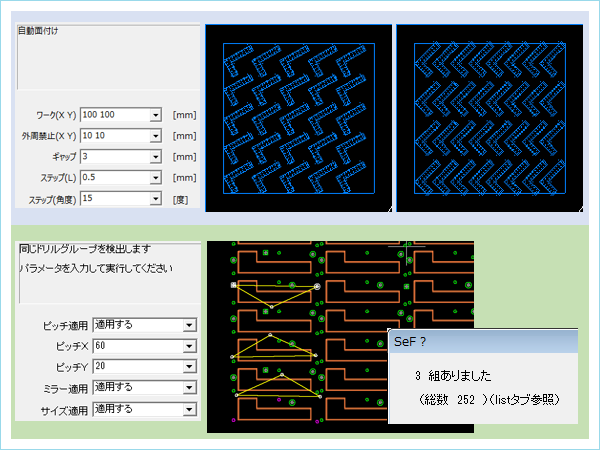Click the 3 組ありました result message
The width and height of the screenshot is (600, 450).
(x=452, y=377)
